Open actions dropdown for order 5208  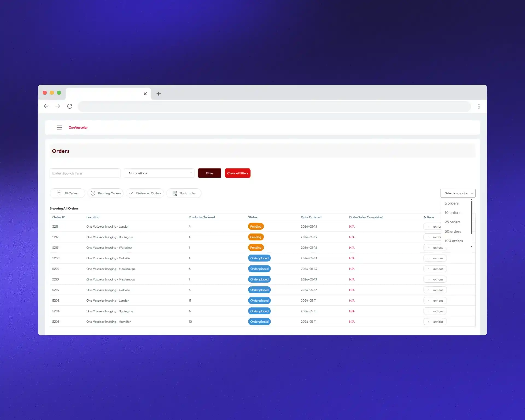[435, 258]
